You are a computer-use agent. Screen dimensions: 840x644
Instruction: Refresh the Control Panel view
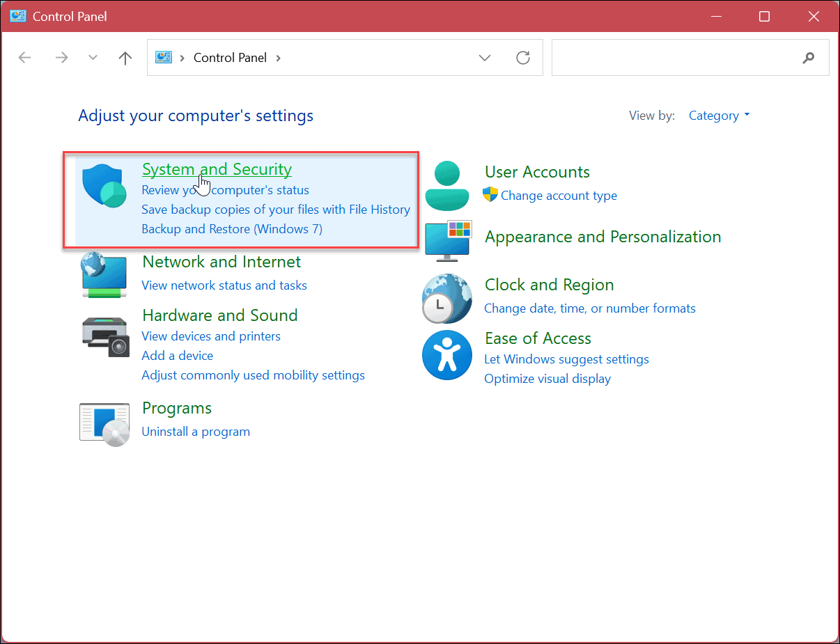coord(523,58)
